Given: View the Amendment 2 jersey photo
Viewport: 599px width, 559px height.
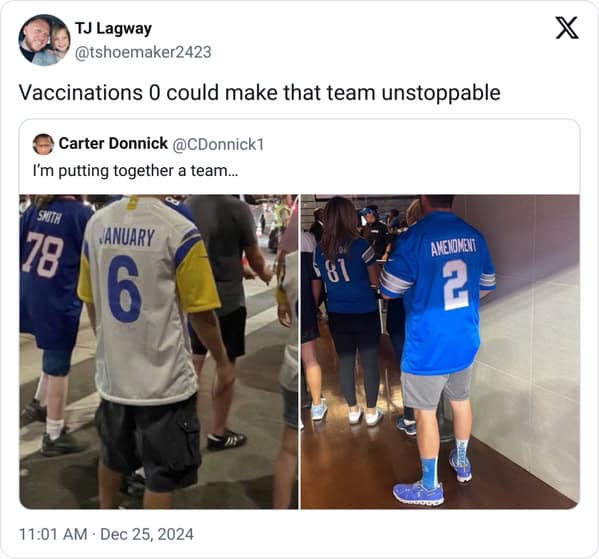Looking at the screenshot, I should [440, 352].
